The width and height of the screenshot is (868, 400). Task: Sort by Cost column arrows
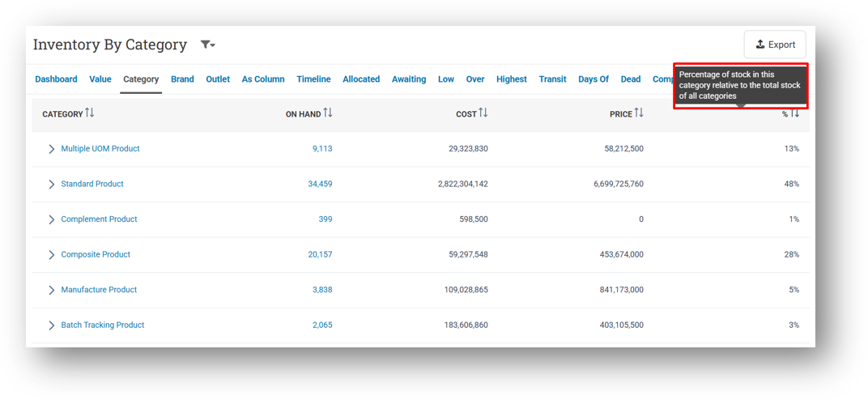pyautogui.click(x=483, y=113)
